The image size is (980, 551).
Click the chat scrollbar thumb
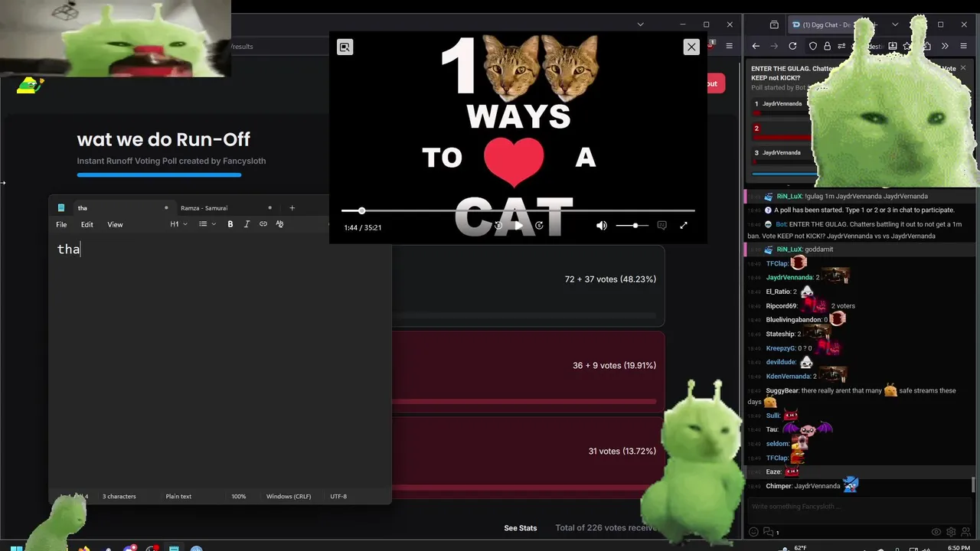pyautogui.click(x=974, y=485)
